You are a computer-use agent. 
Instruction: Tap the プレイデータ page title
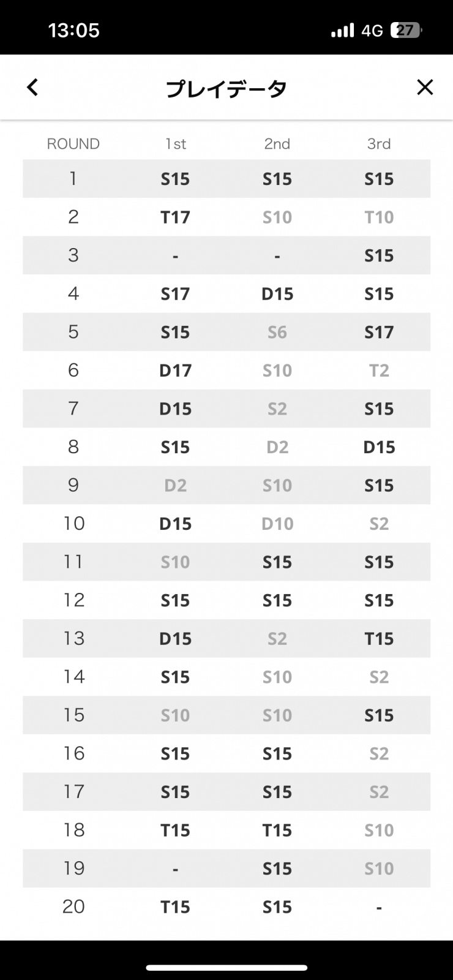226,89
